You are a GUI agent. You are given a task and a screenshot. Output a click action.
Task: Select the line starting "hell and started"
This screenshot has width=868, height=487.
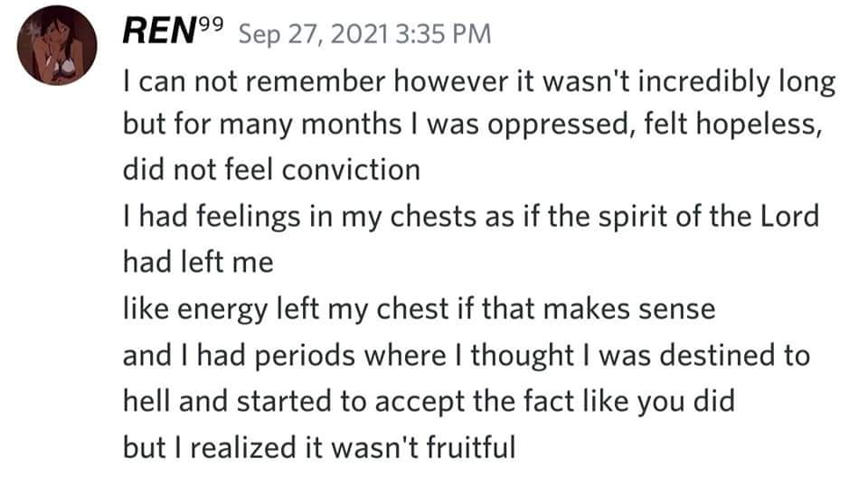(429, 400)
